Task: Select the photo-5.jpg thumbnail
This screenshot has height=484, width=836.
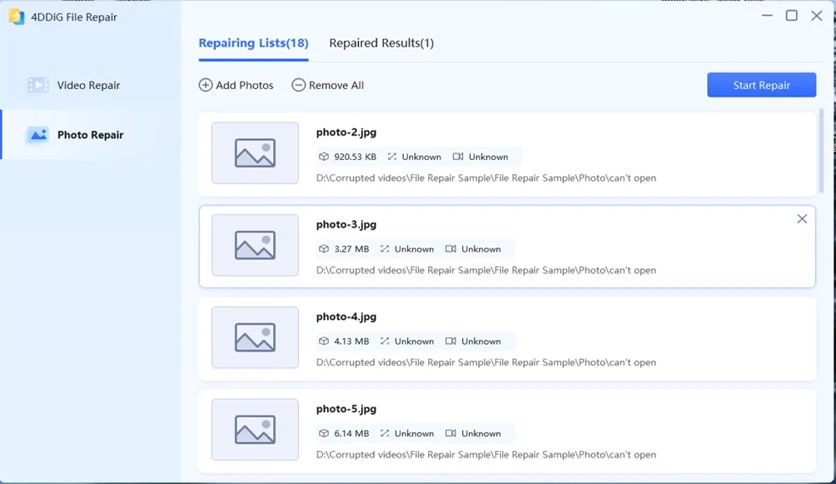Action: 255,430
